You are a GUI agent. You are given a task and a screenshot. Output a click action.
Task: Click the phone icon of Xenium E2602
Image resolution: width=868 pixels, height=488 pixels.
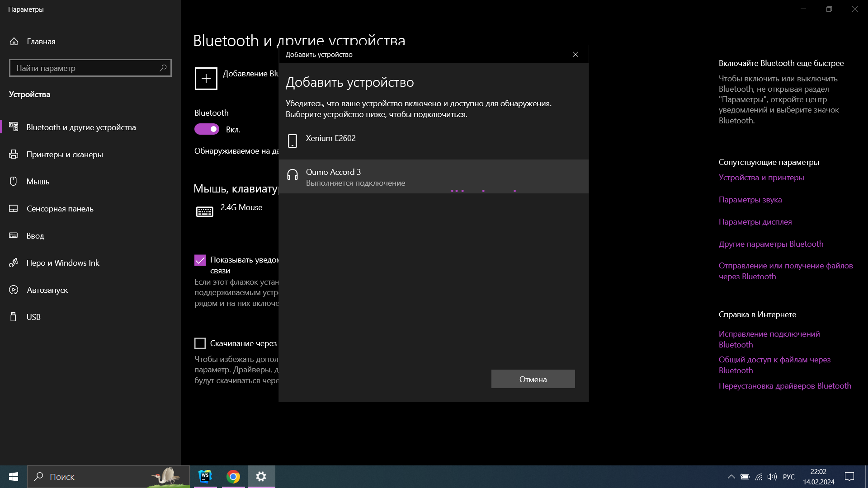(x=292, y=141)
